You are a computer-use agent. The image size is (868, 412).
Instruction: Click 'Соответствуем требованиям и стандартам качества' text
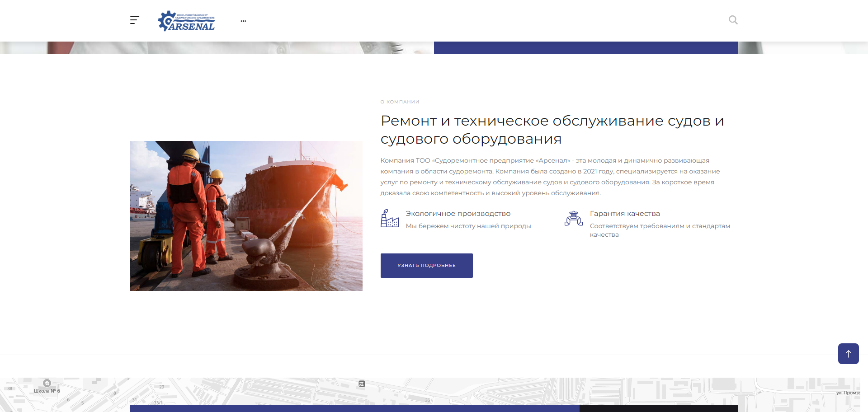coord(660,230)
